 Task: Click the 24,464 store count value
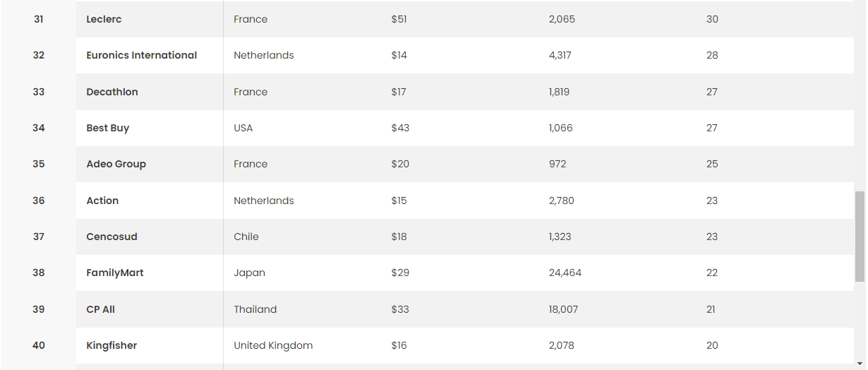[x=565, y=273]
